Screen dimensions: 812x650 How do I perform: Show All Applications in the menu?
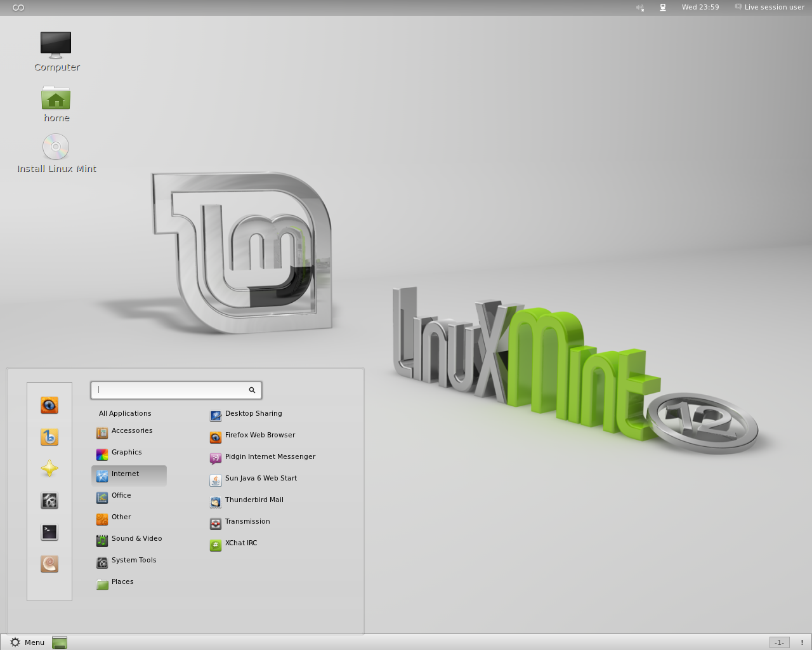coord(125,413)
